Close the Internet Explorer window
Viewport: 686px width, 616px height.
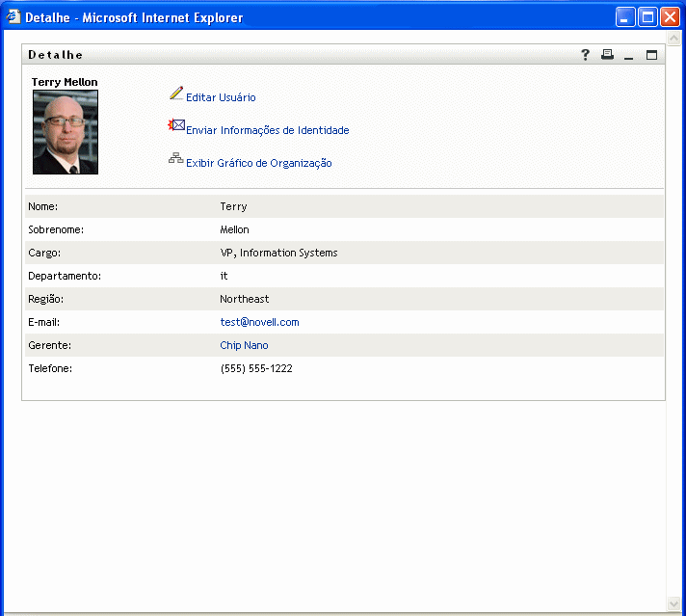[670, 17]
